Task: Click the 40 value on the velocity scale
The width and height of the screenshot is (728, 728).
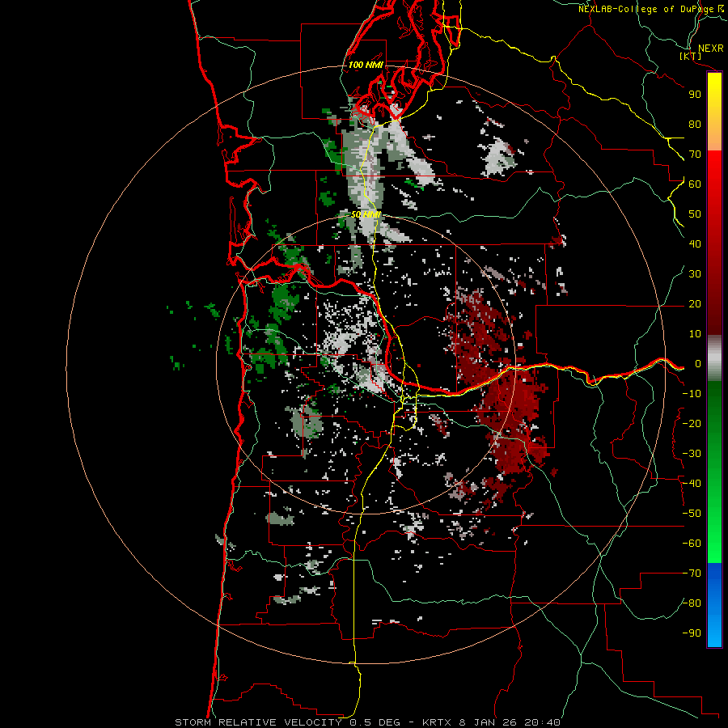Action: (x=695, y=244)
